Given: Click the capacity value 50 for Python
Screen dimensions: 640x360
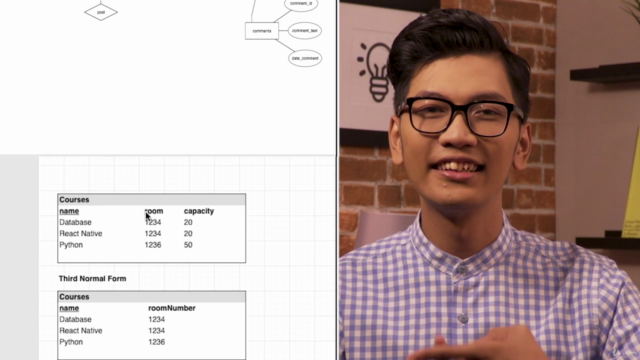Looking at the screenshot, I should coord(188,245).
